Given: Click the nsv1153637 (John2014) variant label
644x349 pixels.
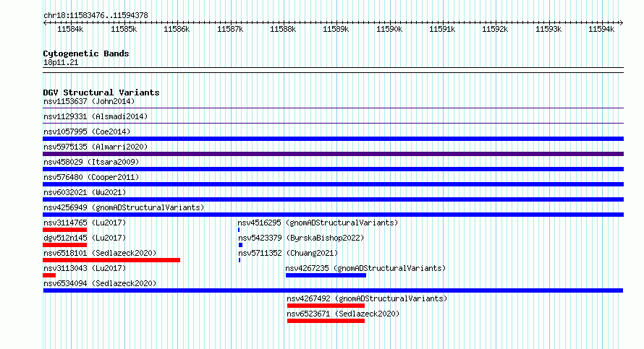Looking at the screenshot, I should click(x=89, y=101).
